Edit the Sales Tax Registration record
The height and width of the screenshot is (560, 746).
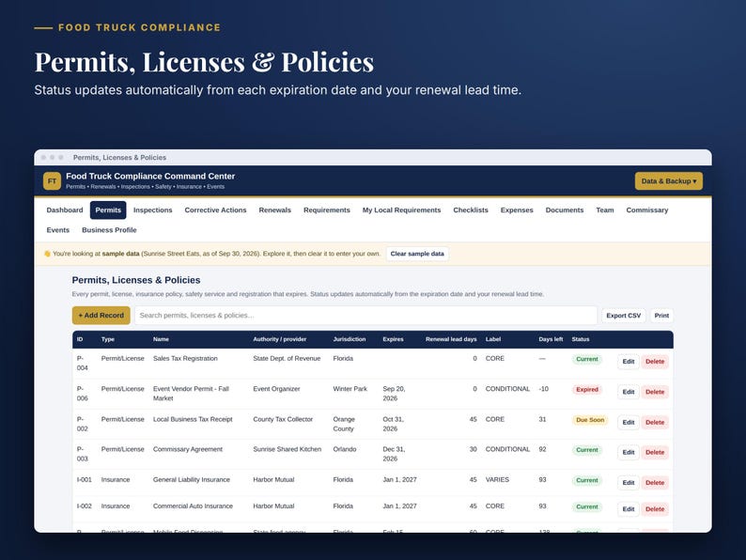tap(629, 362)
